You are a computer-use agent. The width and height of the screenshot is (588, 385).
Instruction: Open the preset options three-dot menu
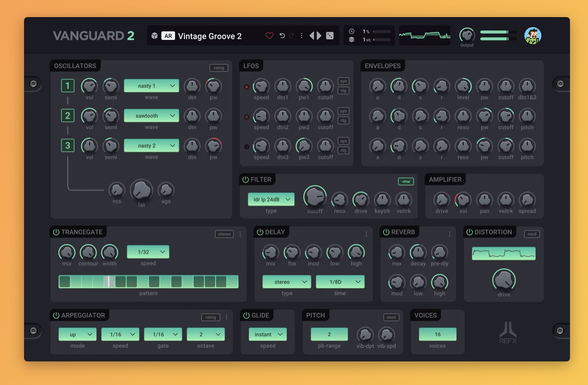(301, 36)
